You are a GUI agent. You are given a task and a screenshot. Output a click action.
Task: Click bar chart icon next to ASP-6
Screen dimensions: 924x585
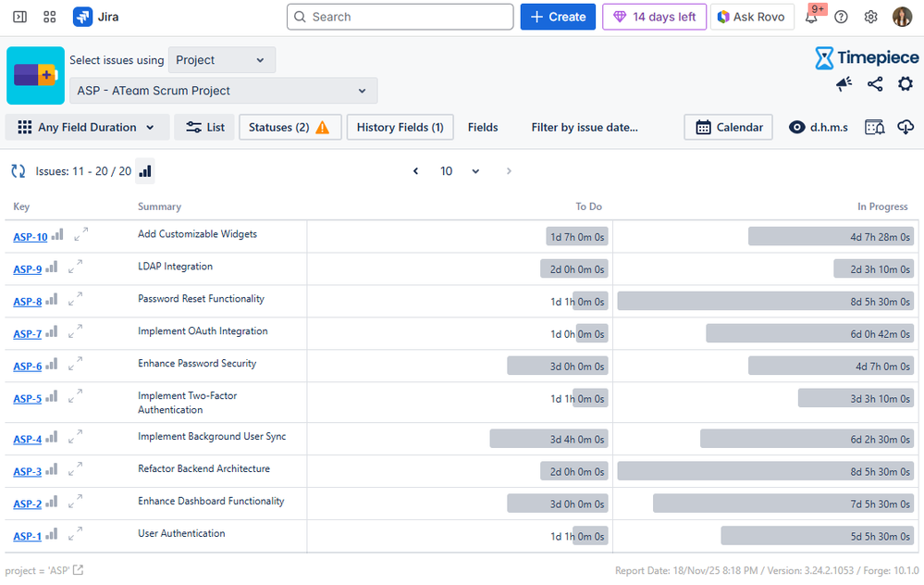(52, 365)
